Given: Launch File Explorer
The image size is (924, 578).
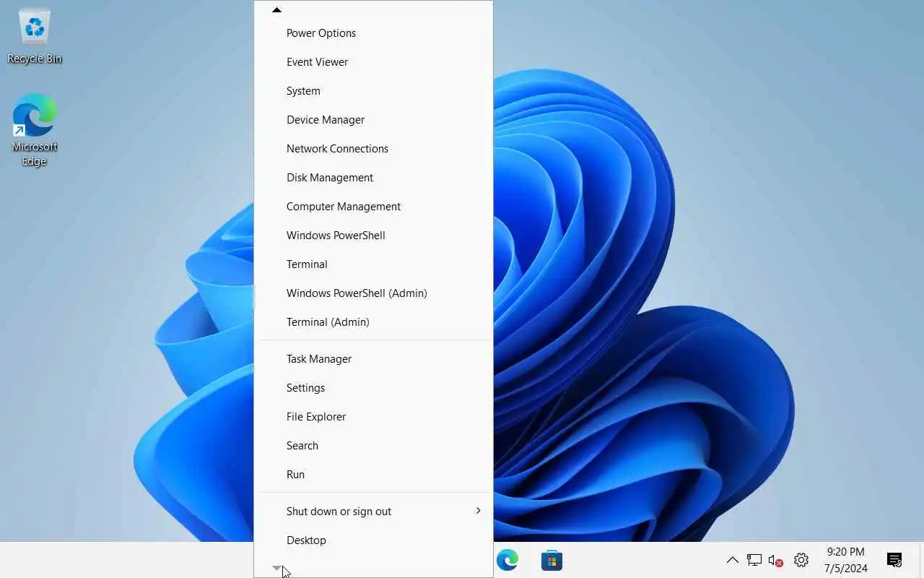Looking at the screenshot, I should [374, 417].
